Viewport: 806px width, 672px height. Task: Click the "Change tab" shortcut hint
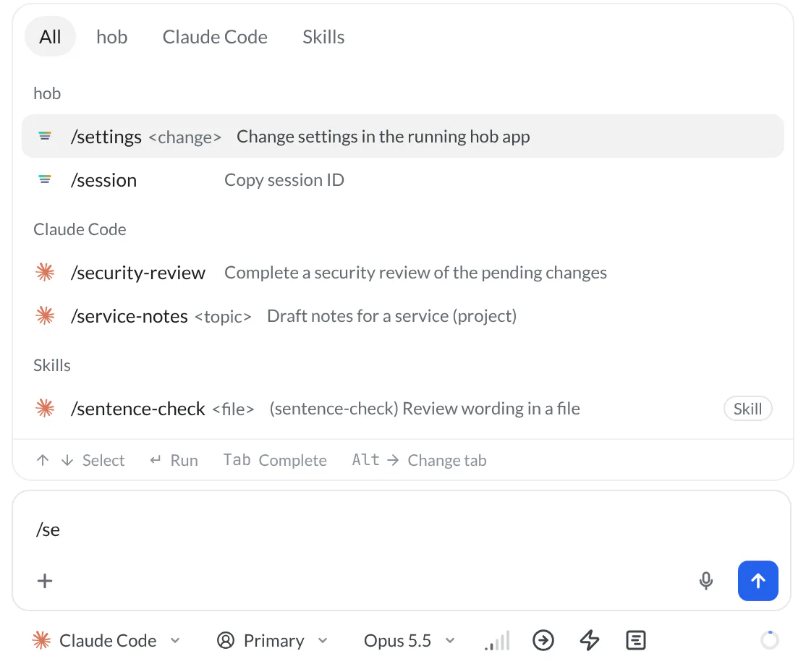420,460
